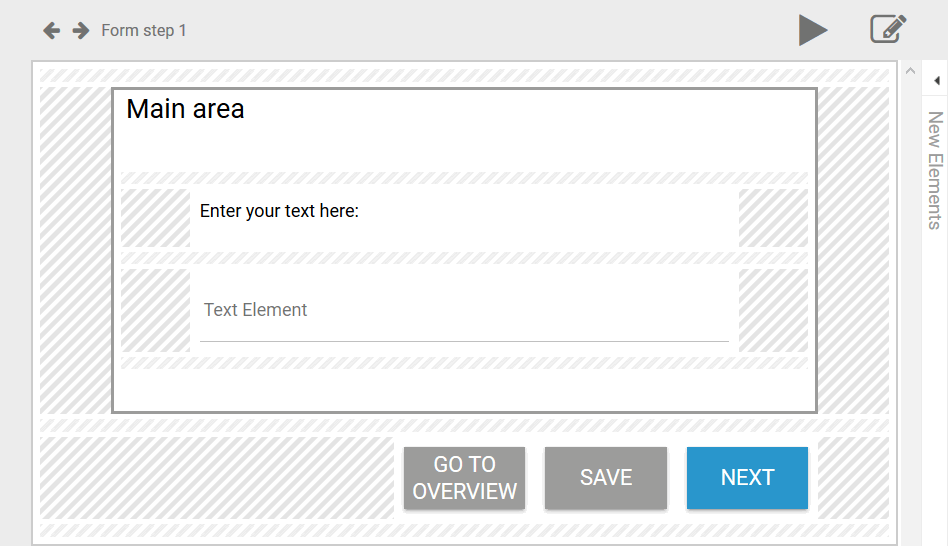948x546 pixels.
Task: Select the Main area heading
Action: (185, 109)
